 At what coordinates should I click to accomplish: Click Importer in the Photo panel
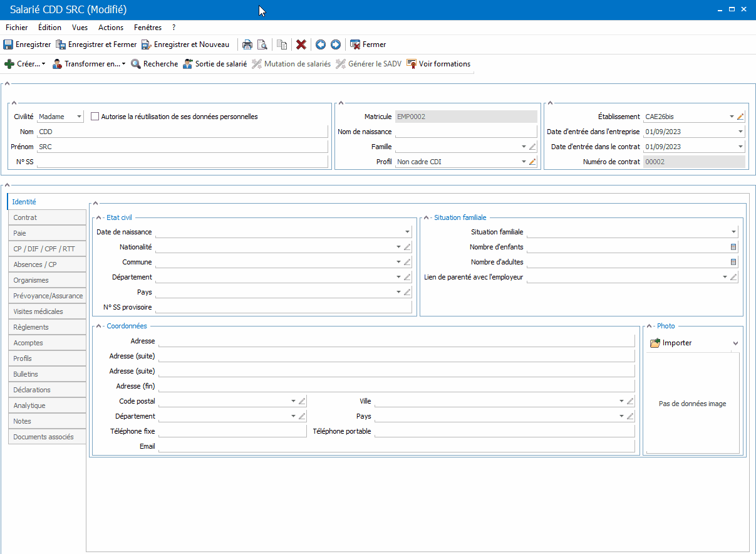(x=671, y=343)
